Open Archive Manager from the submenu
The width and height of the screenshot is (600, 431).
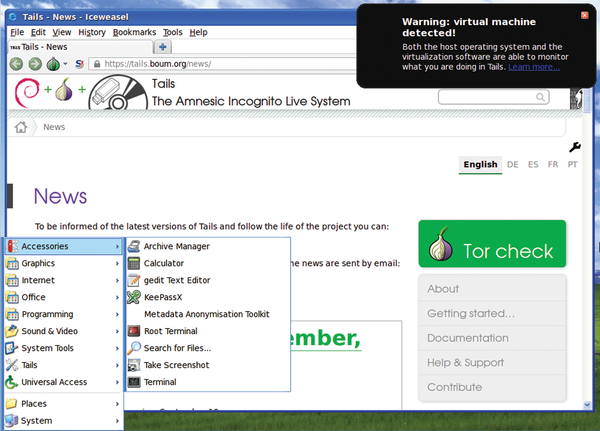176,246
